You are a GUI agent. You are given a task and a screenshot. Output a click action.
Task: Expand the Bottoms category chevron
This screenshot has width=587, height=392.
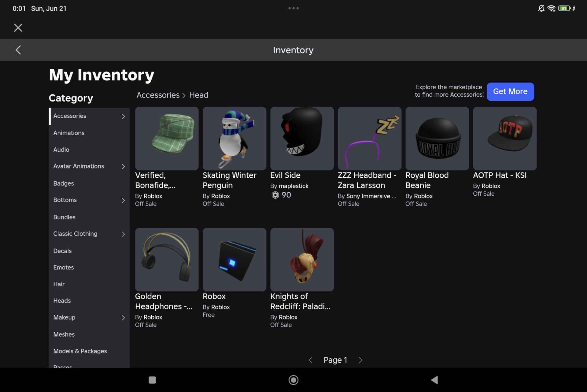(x=123, y=200)
